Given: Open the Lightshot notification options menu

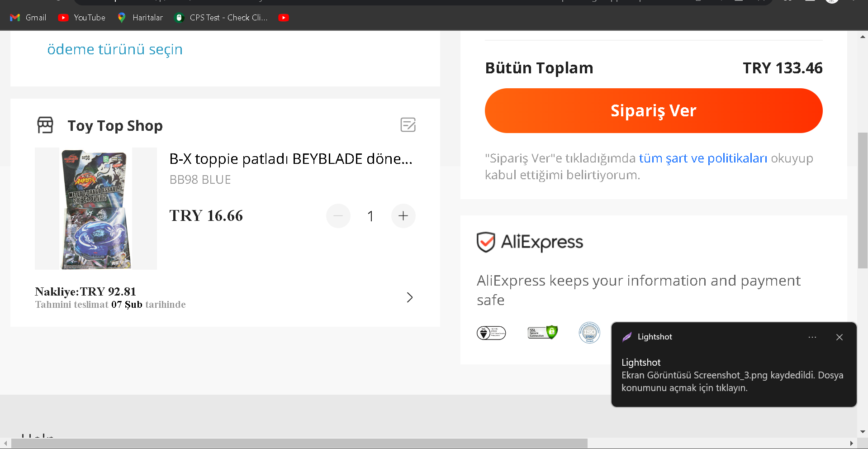Looking at the screenshot, I should coord(812,337).
